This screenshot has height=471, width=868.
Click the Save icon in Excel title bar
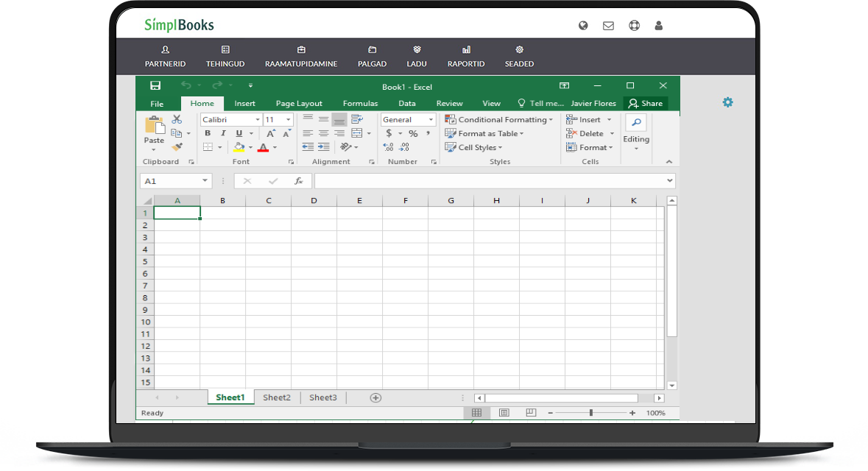tap(155, 86)
